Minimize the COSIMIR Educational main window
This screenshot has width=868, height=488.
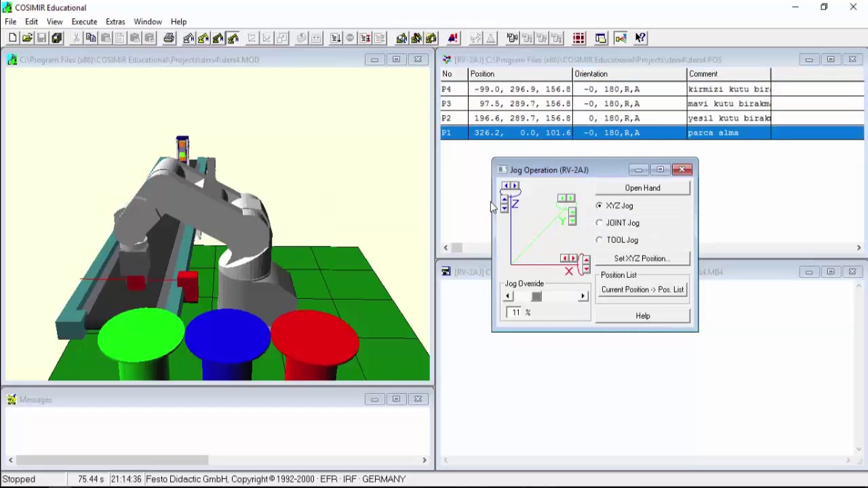pyautogui.click(x=795, y=7)
